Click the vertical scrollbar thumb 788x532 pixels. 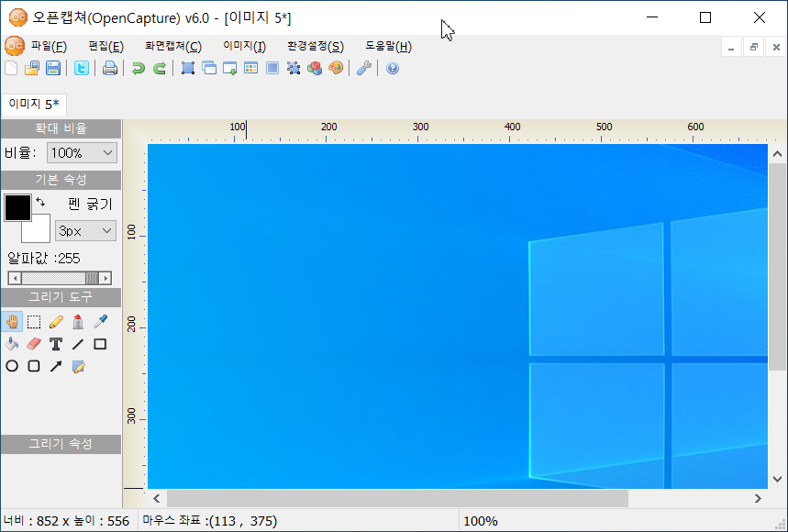(777, 267)
